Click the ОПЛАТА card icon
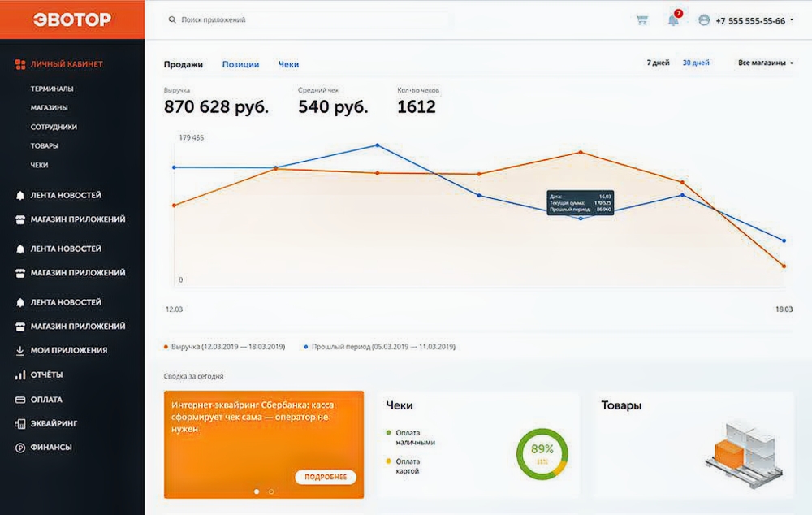Screen dimensions: 812x515 [x=20, y=400]
